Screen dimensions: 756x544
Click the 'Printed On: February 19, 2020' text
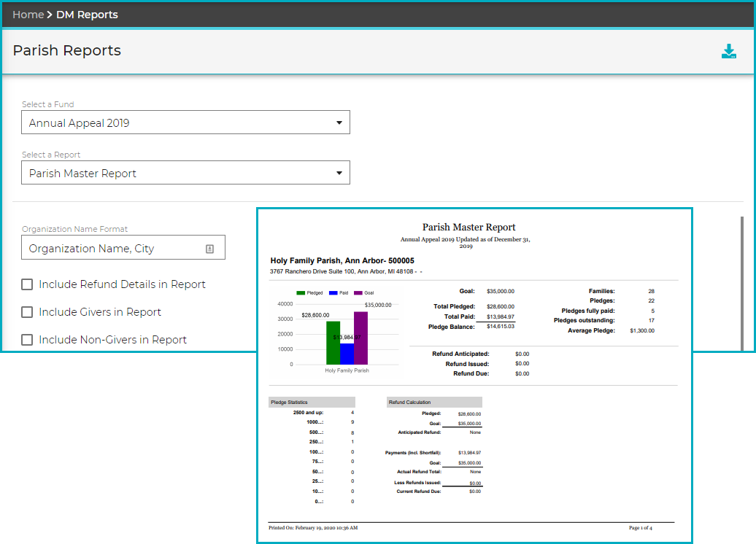pyautogui.click(x=313, y=528)
